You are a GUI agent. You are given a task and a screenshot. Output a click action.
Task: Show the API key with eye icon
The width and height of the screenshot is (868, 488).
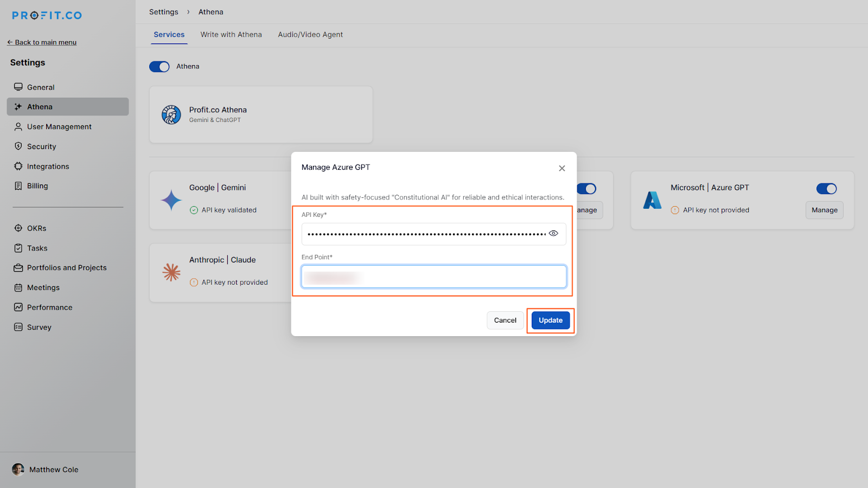tap(553, 234)
